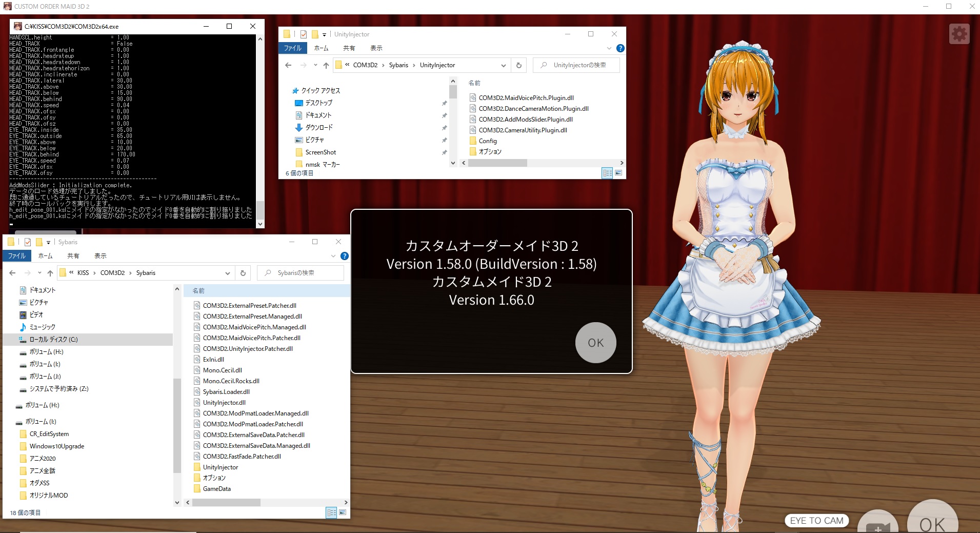Go up one folder in UnityInjector window

[326, 65]
